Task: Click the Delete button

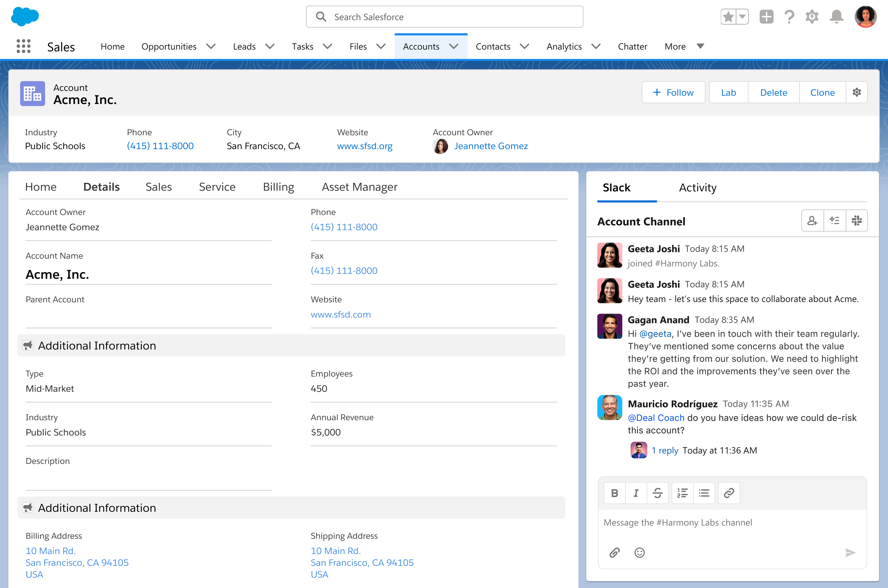Action: pos(774,92)
